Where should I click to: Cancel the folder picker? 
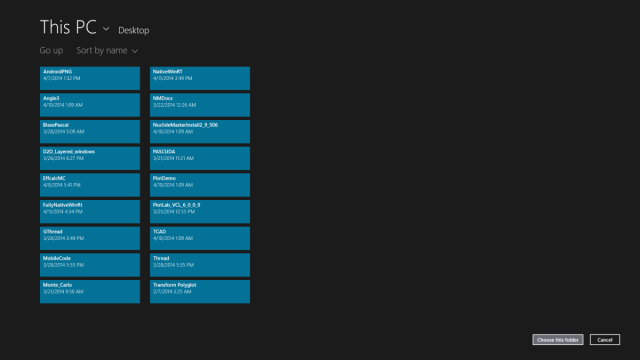click(604, 340)
